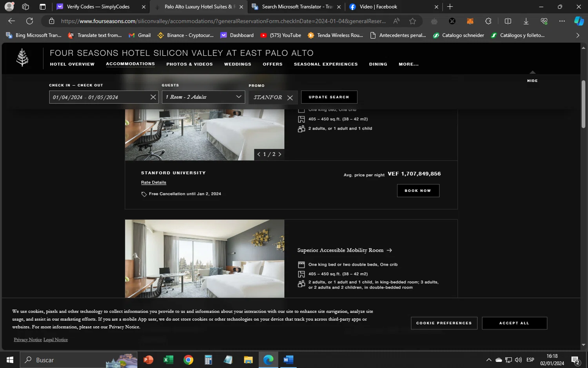This screenshot has height=368, width=588.
Task: Open the browser profile avatar
Action: (x=9, y=7)
